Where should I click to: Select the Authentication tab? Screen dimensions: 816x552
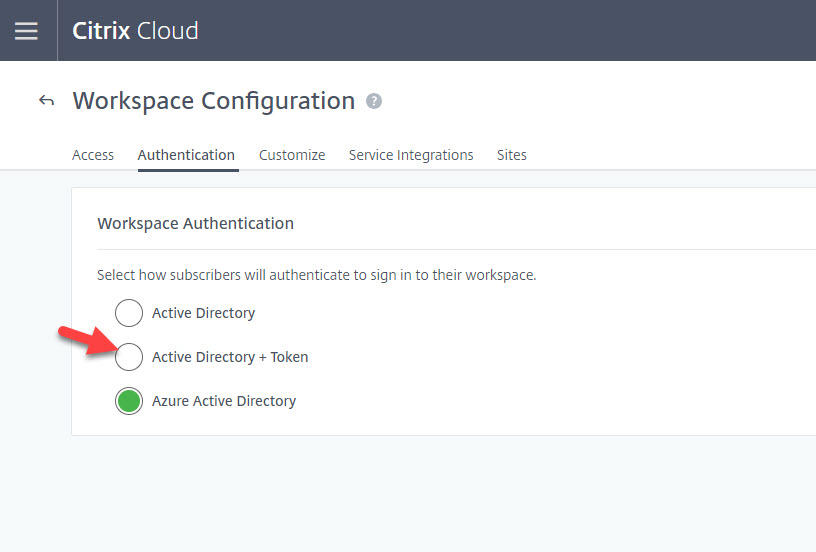(x=186, y=155)
